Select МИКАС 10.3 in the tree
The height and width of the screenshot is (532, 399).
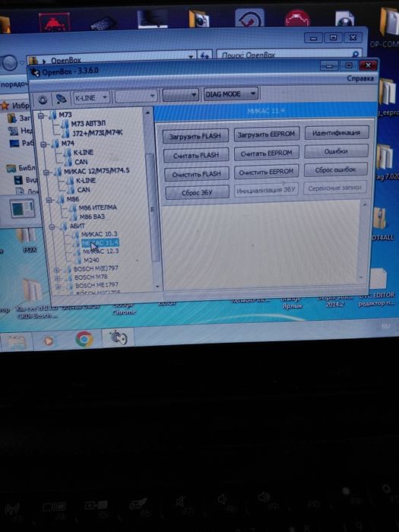tap(99, 234)
